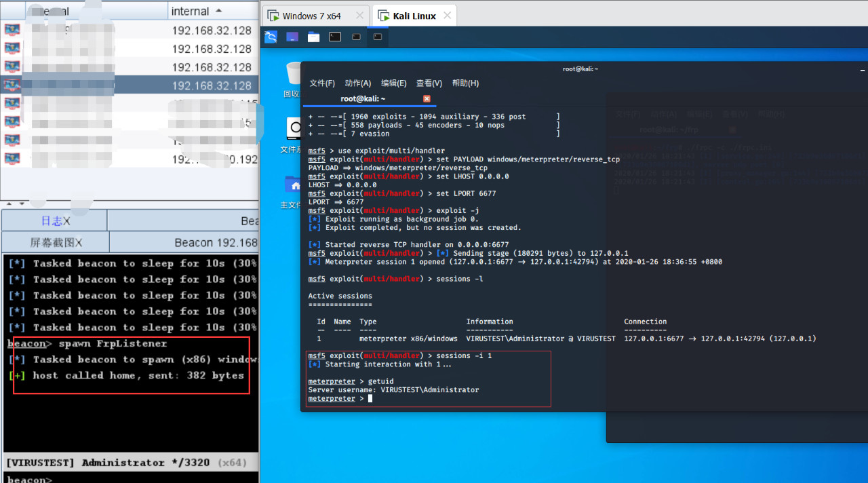This screenshot has height=483, width=868.
Task: Open the file manager from Kali panel
Action: point(313,37)
